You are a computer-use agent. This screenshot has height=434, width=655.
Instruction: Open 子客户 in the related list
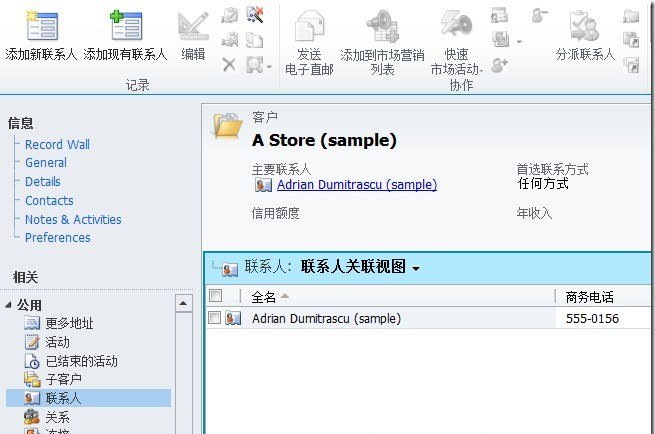click(63, 379)
